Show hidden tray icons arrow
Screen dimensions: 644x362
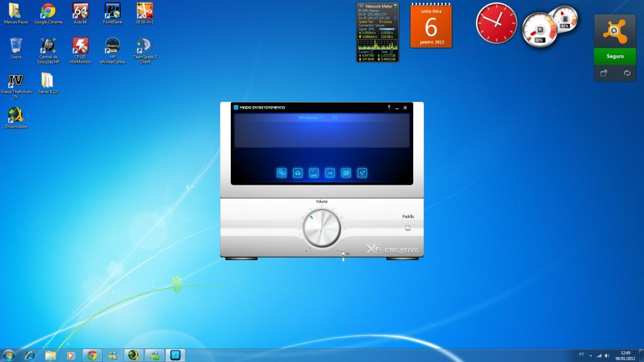point(591,356)
